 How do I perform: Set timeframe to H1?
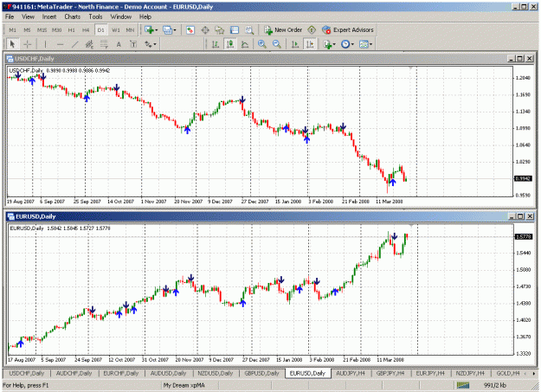[x=72, y=30]
